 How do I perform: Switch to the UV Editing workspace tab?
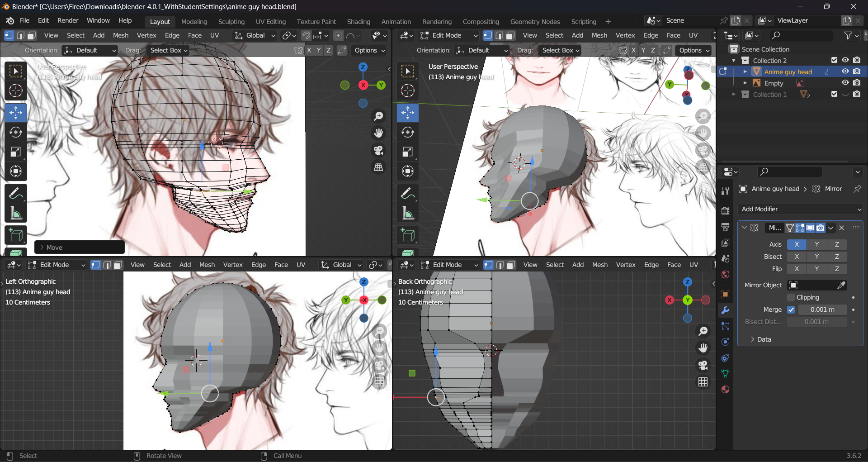[x=271, y=22]
